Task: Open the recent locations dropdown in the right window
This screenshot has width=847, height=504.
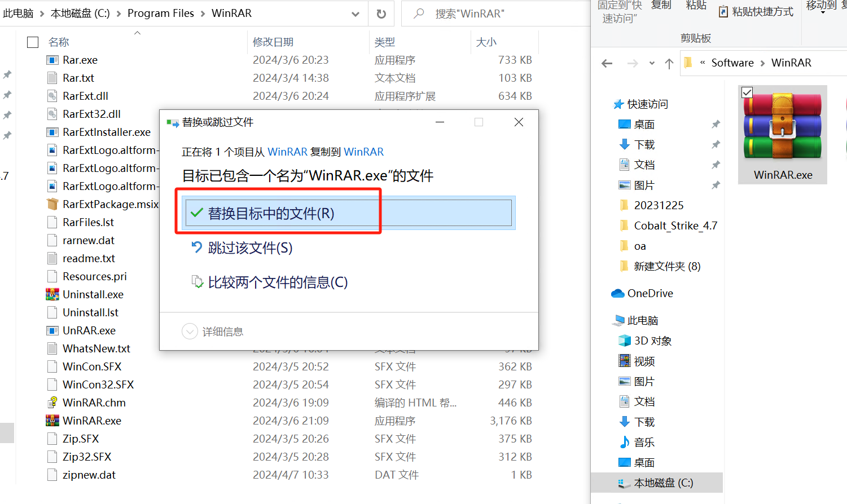Action: [x=652, y=63]
